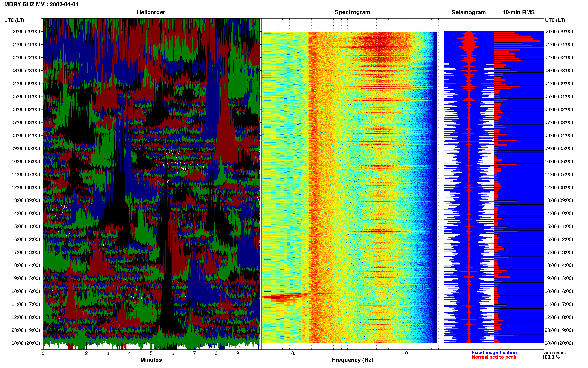Screen dimensions: 588x368
Task: Click the '10' frequency axis tick label
Action: pos(405,353)
